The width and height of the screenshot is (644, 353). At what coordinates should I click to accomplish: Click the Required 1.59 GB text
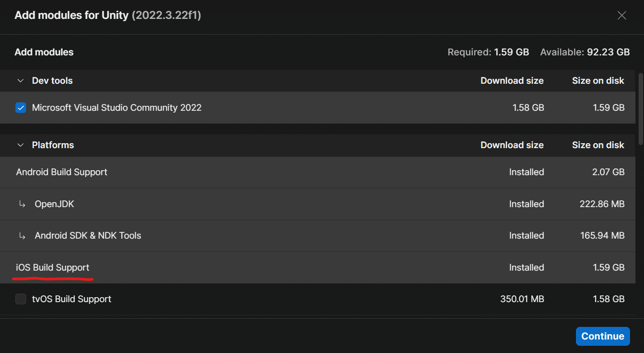488,52
